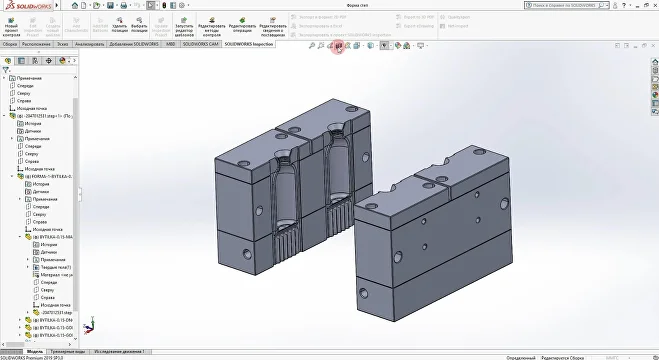The width and height of the screenshot is (659, 360).
Task: Click Выбрать позиции
Action: [x=139, y=25]
